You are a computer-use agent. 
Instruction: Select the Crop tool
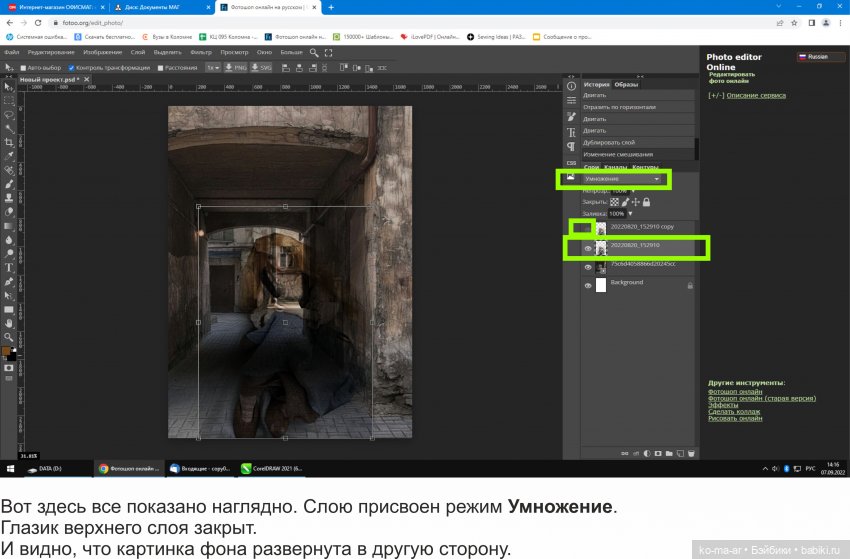click(x=9, y=143)
